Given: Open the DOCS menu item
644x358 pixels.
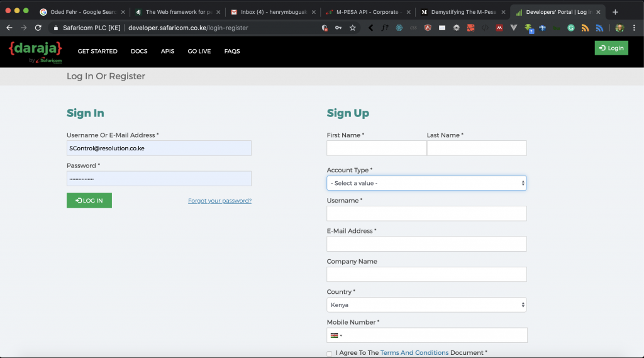Looking at the screenshot, I should [139, 52].
